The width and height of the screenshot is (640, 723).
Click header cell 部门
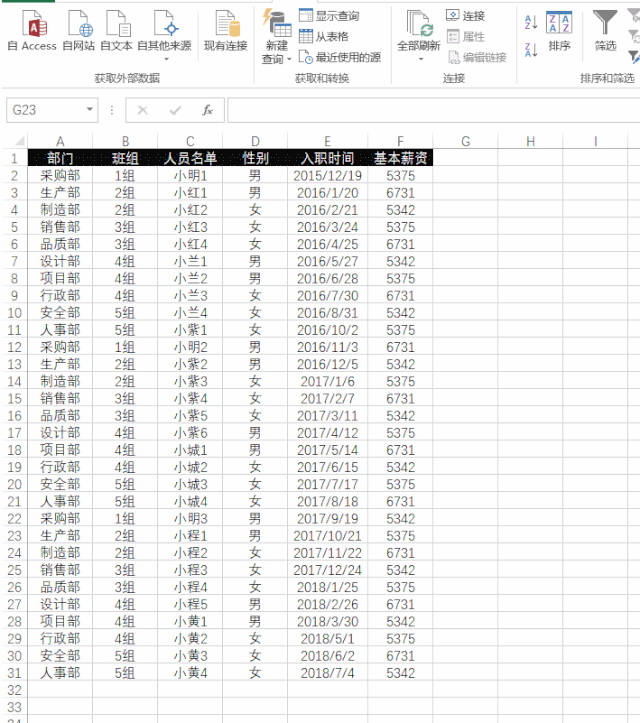click(x=60, y=158)
